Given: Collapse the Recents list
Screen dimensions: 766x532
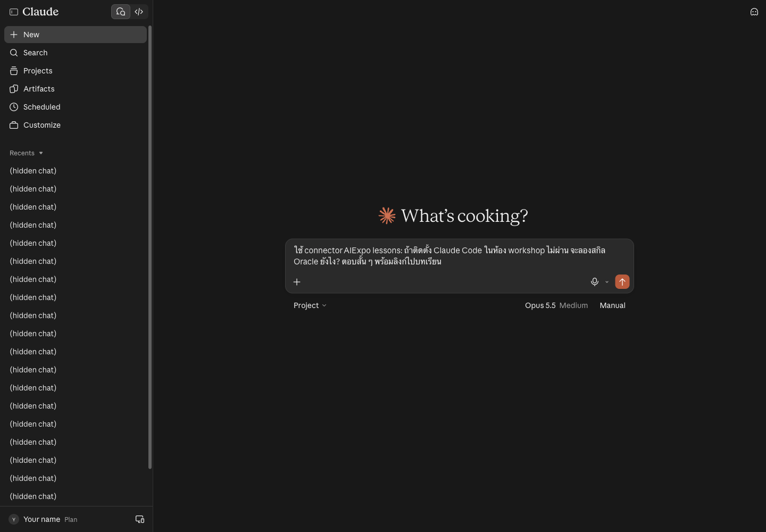Looking at the screenshot, I should tap(26, 153).
